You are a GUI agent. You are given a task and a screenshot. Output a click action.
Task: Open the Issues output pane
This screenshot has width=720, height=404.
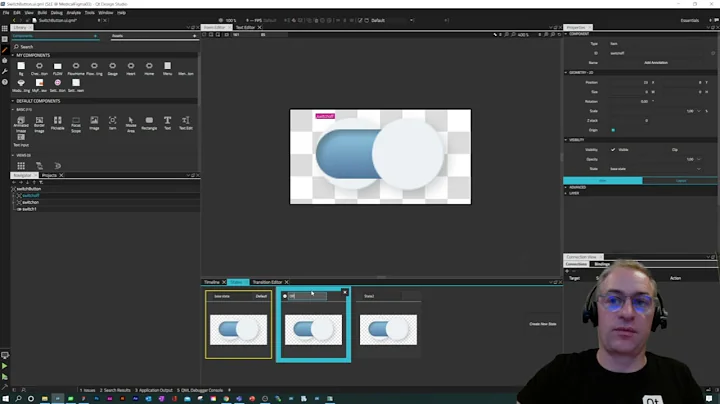(x=87, y=390)
